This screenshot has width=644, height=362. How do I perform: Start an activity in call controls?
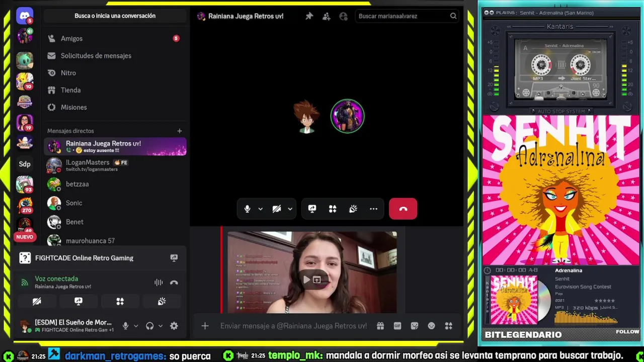pyautogui.click(x=333, y=209)
